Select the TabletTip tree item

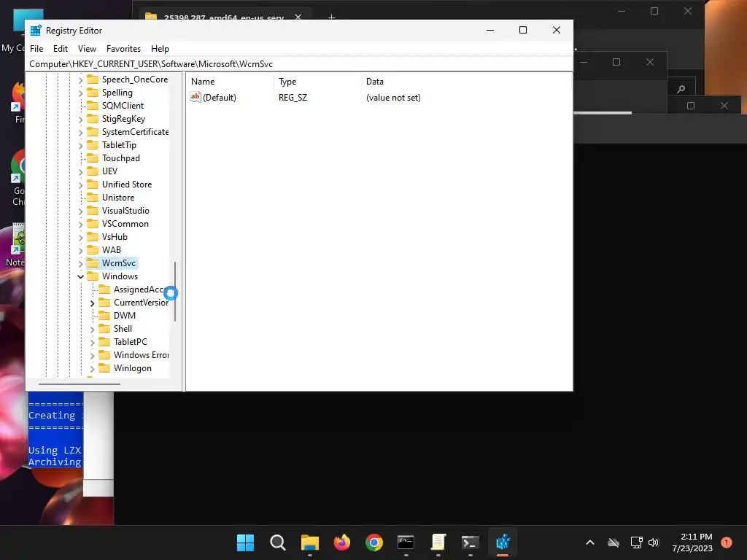coord(119,145)
